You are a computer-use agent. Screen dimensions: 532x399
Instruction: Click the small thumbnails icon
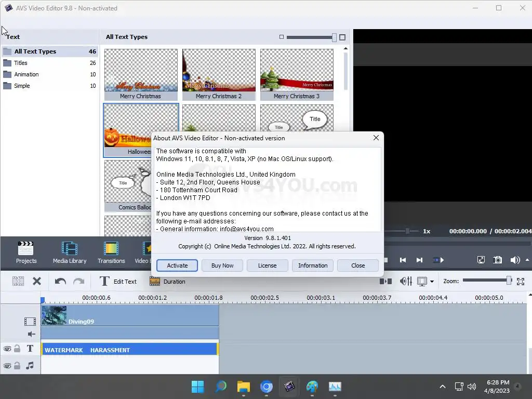point(281,37)
